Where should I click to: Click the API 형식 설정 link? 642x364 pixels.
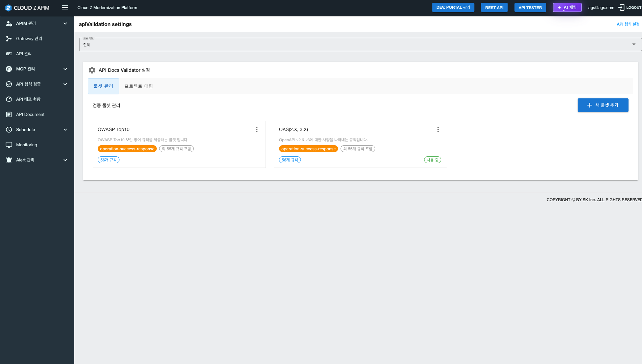click(x=628, y=24)
